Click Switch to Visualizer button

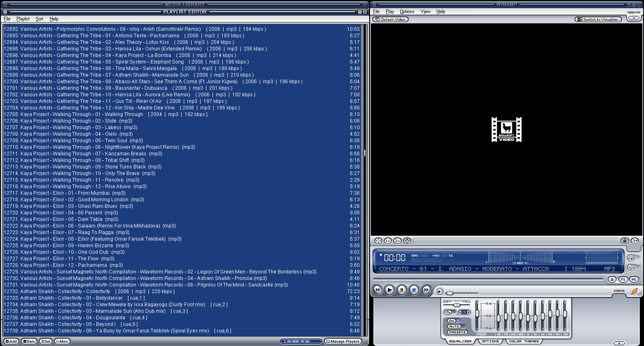[x=598, y=19]
